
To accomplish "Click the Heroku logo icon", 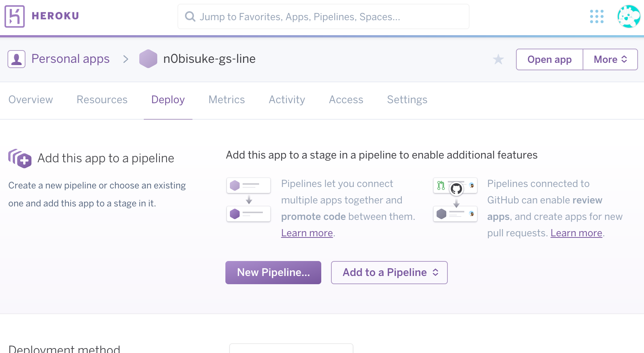I will point(15,16).
